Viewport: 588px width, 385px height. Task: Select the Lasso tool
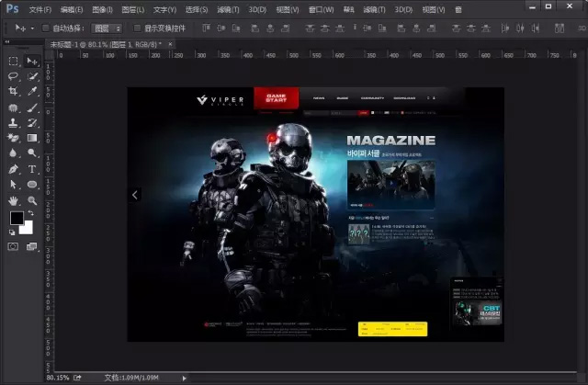pyautogui.click(x=13, y=76)
